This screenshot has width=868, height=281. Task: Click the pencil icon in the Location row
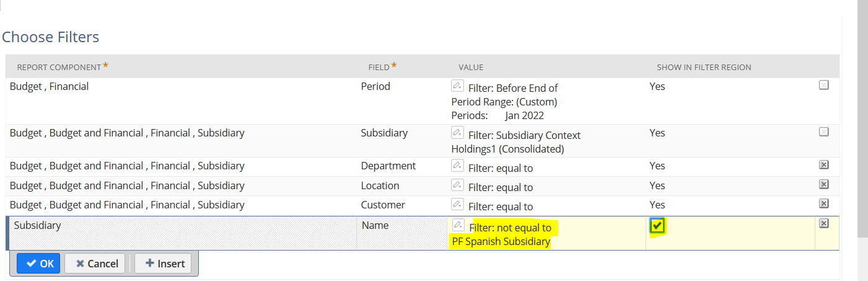point(457,185)
